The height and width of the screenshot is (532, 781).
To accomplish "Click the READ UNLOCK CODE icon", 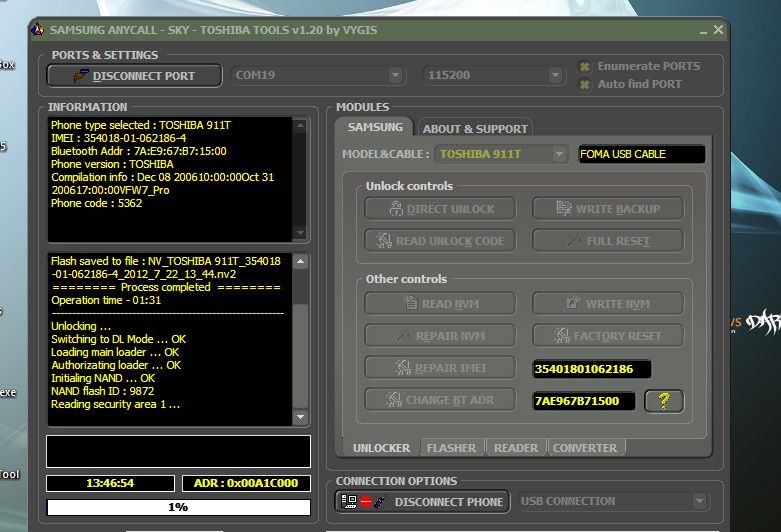I will click(x=384, y=241).
